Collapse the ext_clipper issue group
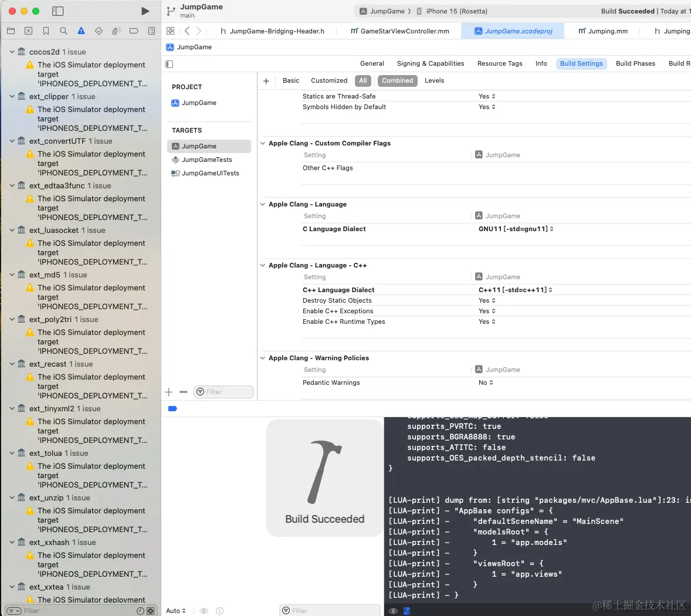 (x=12, y=96)
